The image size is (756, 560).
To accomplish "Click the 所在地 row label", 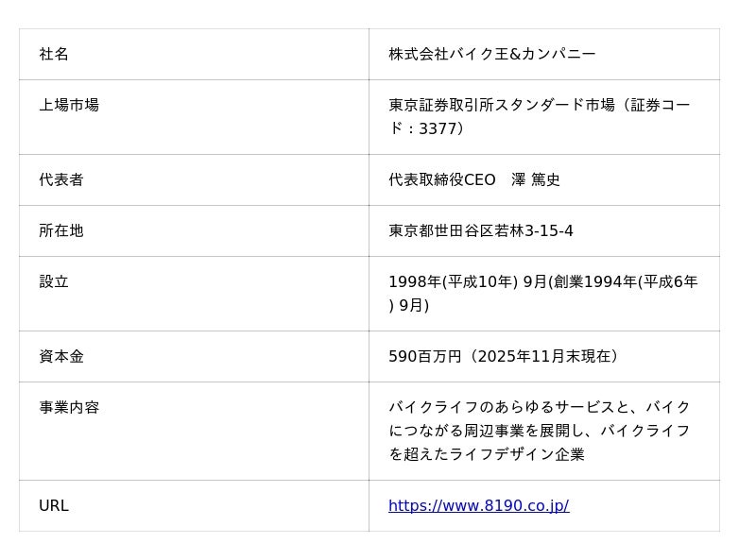I will (x=61, y=230).
